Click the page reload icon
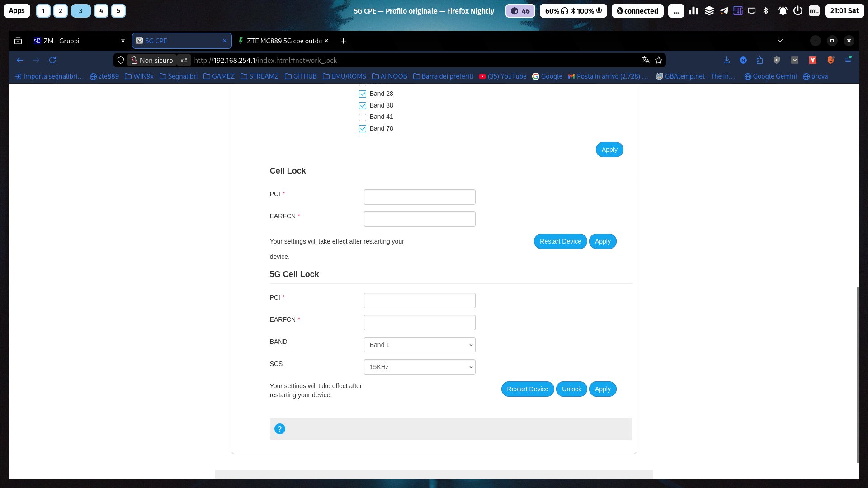 [x=52, y=60]
